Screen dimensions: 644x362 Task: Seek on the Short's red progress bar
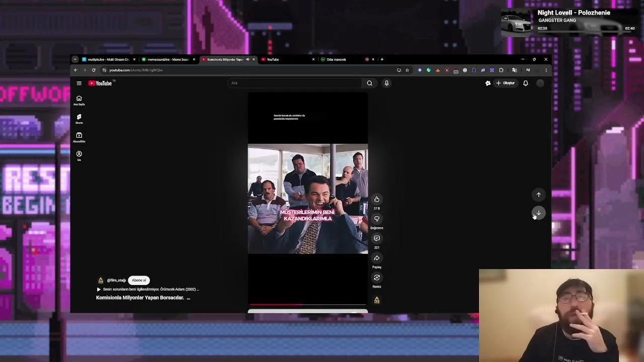307,305
